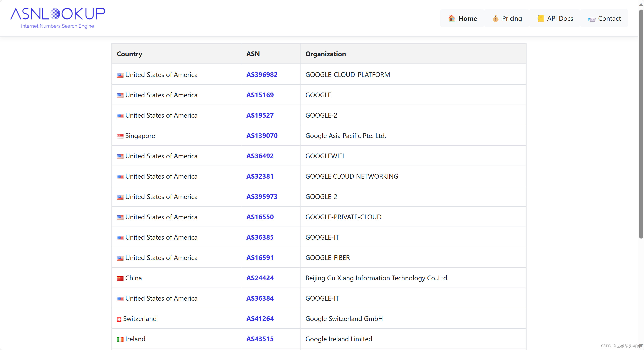This screenshot has width=644, height=350.
Task: Click the ASN column header
Action: click(271, 54)
